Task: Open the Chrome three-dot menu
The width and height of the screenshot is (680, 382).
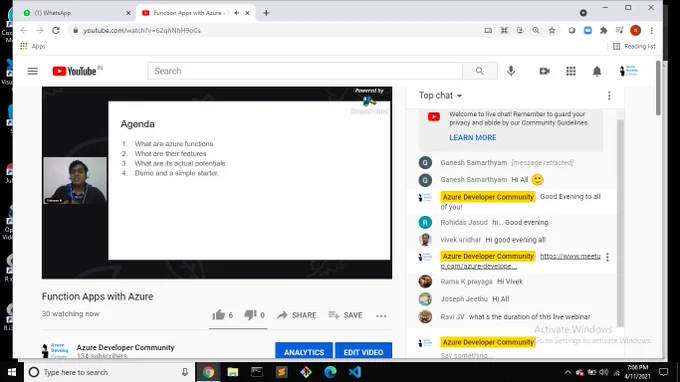Action: tap(651, 30)
